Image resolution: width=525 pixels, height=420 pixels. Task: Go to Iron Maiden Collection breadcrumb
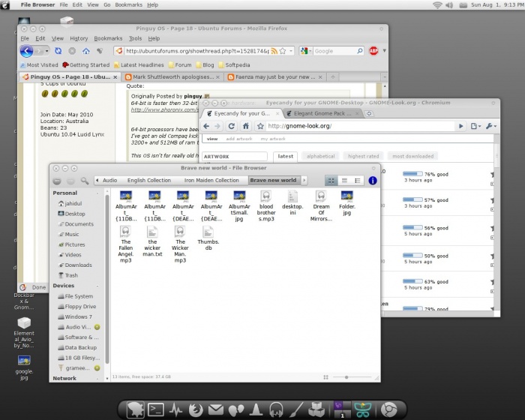[211, 181]
